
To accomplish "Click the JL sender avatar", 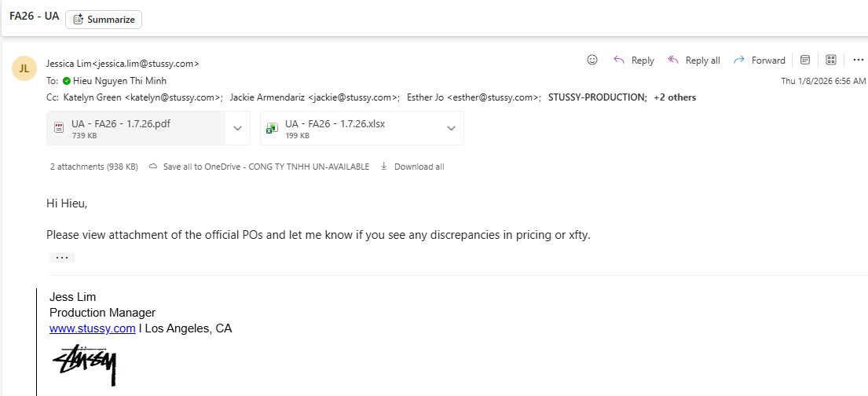I will [x=24, y=68].
